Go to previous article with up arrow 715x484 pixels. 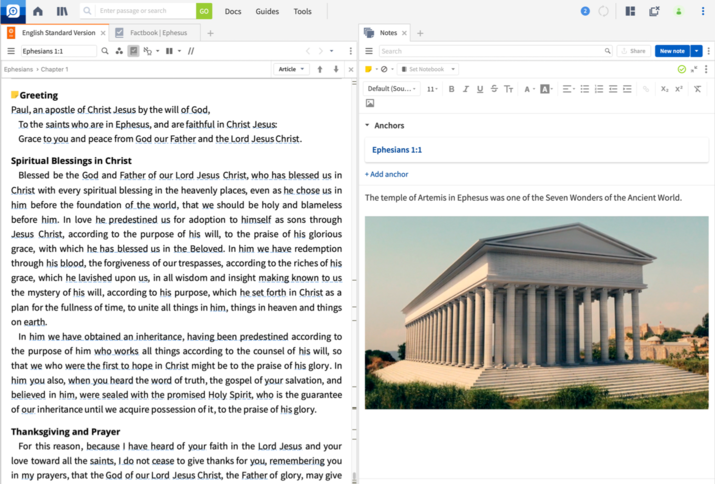click(x=320, y=69)
